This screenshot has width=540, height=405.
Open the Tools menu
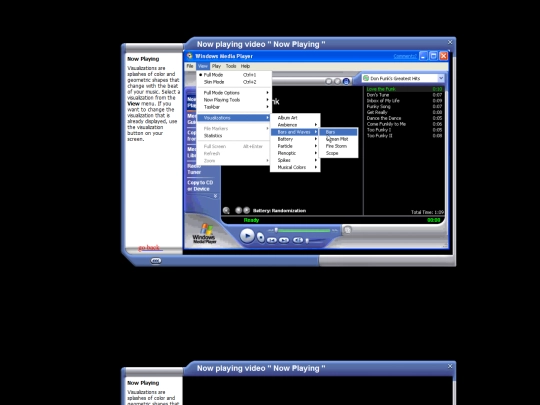pos(231,66)
